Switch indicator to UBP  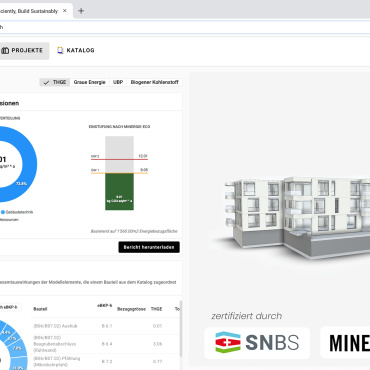[118, 82]
